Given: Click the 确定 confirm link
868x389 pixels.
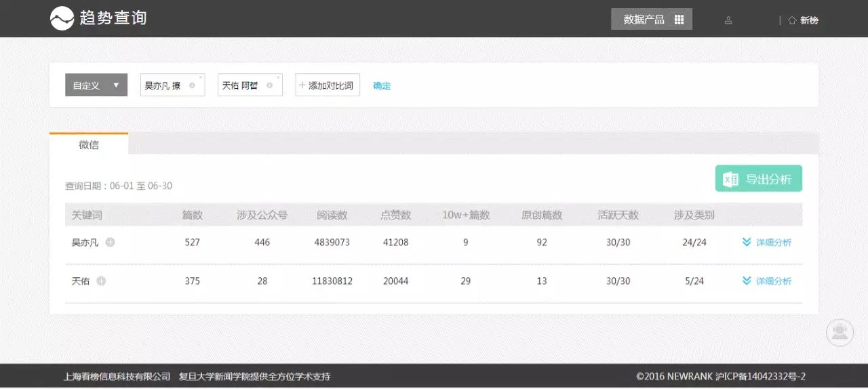Looking at the screenshot, I should (382, 86).
